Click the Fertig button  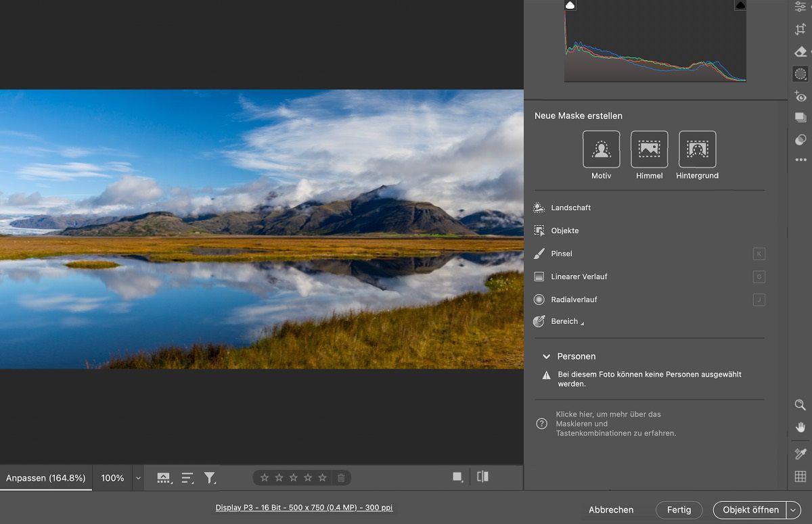click(x=679, y=510)
